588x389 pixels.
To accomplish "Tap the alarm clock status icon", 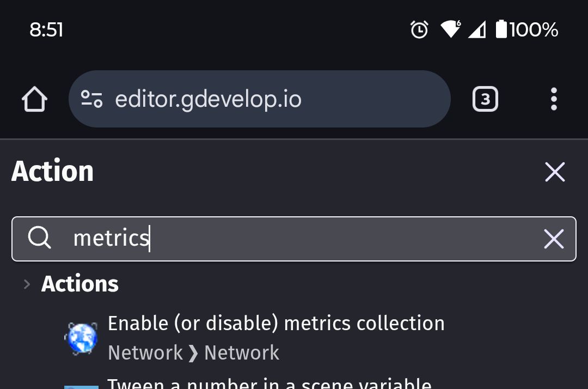I will coord(419,29).
